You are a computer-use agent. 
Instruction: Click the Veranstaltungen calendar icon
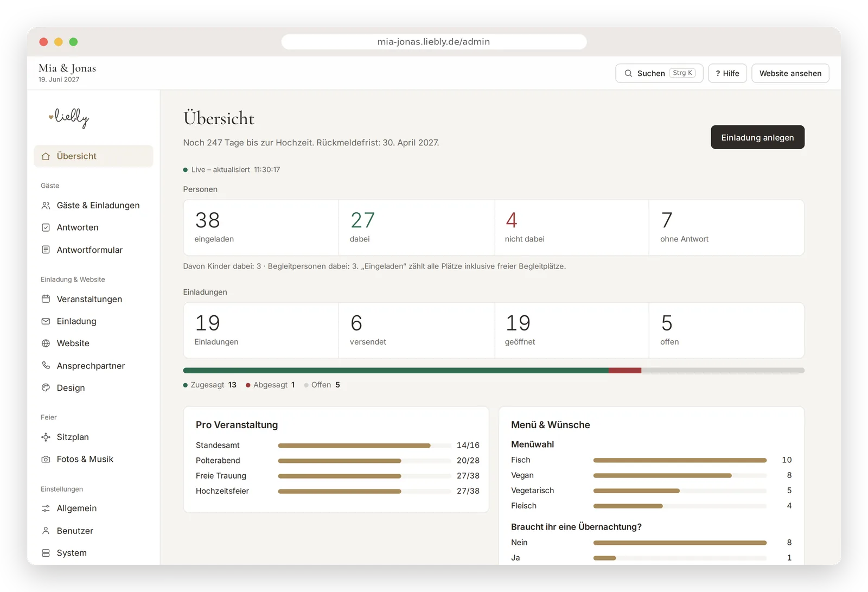click(46, 300)
